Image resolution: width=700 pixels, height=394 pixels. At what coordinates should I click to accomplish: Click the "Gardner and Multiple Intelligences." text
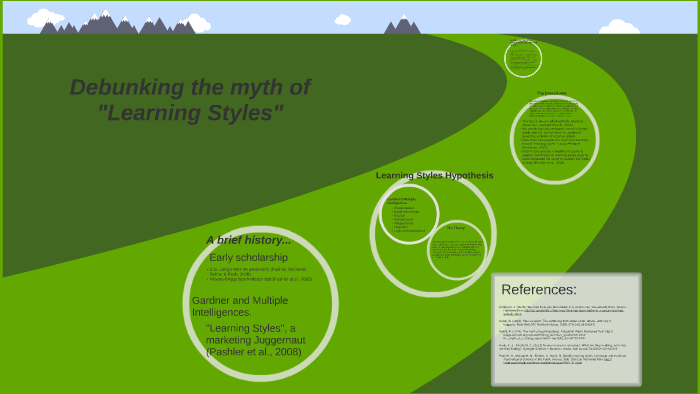(240, 306)
